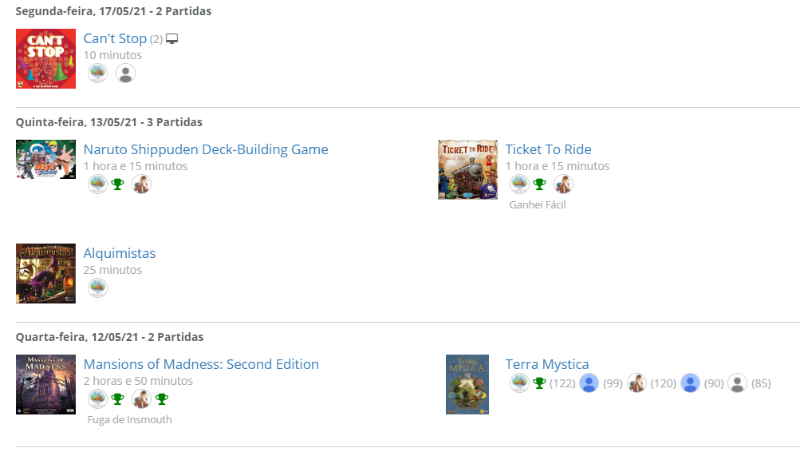Click the second player photo under Ticket To Ride
The image size is (800, 456).
point(563,184)
